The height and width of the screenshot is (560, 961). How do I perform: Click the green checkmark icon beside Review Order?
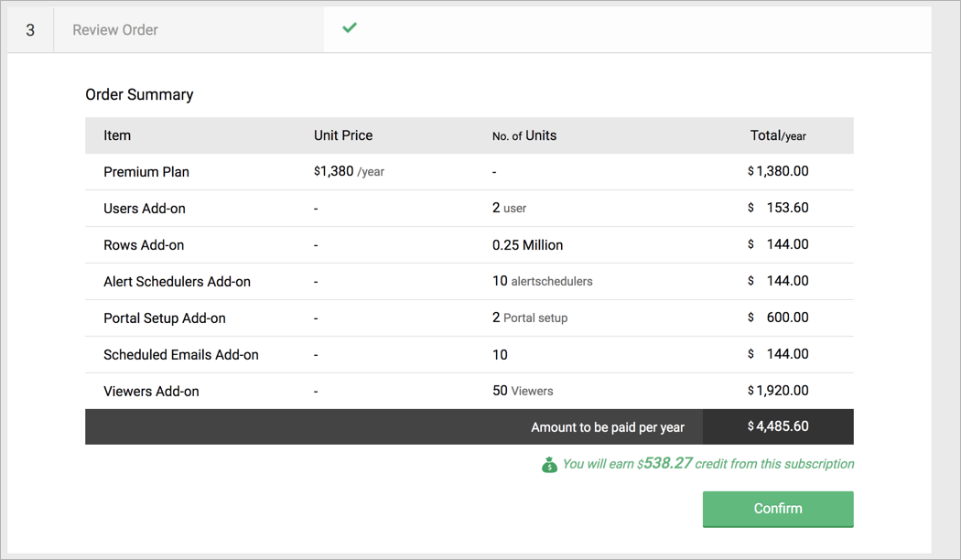click(349, 28)
